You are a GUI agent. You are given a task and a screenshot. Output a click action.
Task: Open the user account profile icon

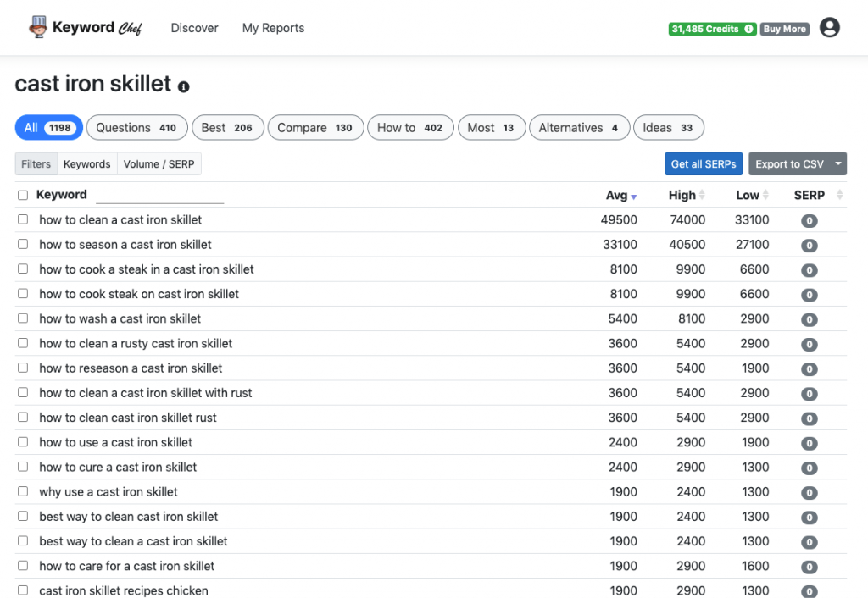[x=830, y=28]
